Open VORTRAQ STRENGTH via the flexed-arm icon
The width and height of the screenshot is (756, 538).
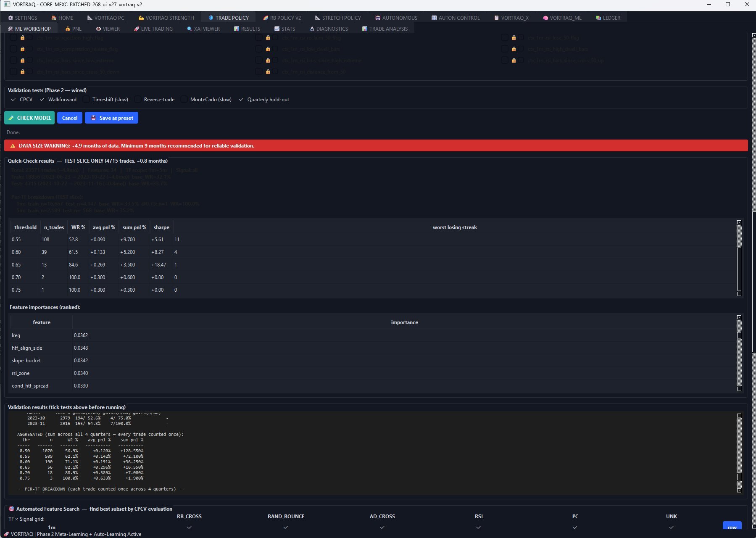[141, 18]
